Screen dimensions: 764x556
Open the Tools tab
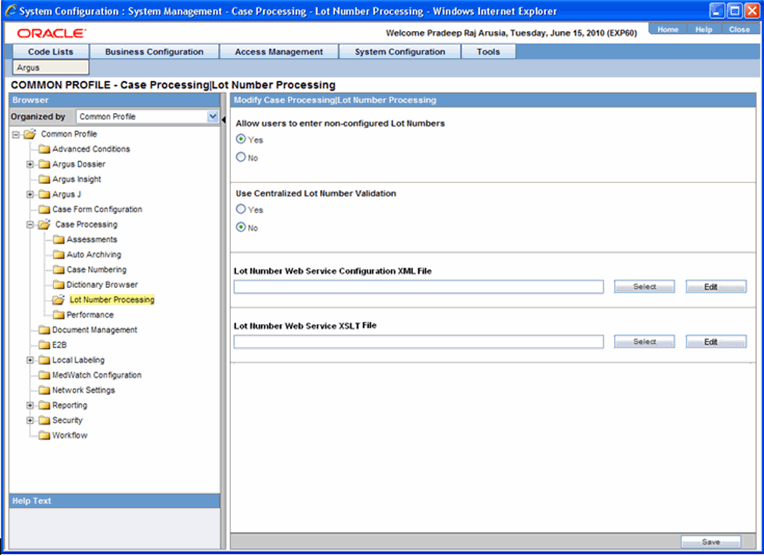[x=488, y=52]
